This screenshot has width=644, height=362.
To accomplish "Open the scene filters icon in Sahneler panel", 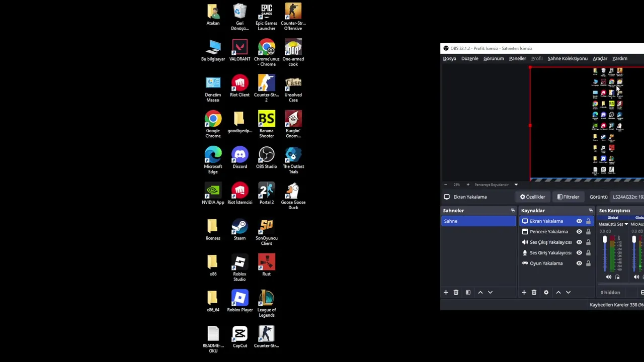I will coord(468,292).
